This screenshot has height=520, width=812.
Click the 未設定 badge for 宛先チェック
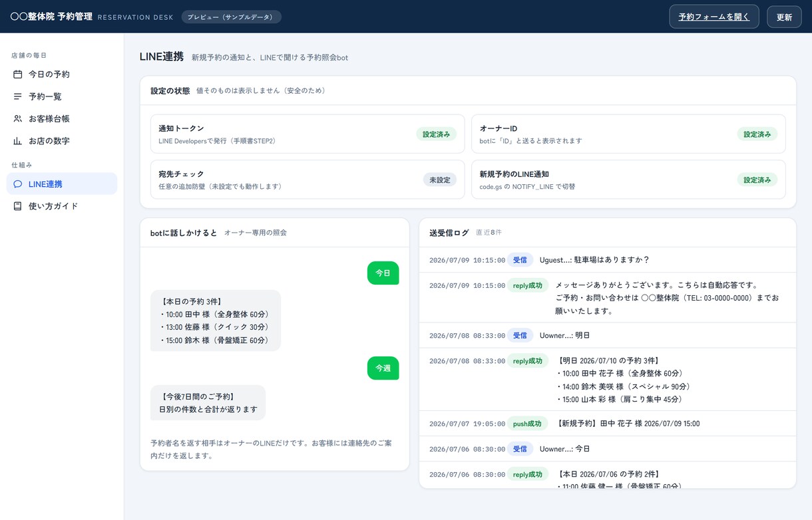[x=440, y=180]
